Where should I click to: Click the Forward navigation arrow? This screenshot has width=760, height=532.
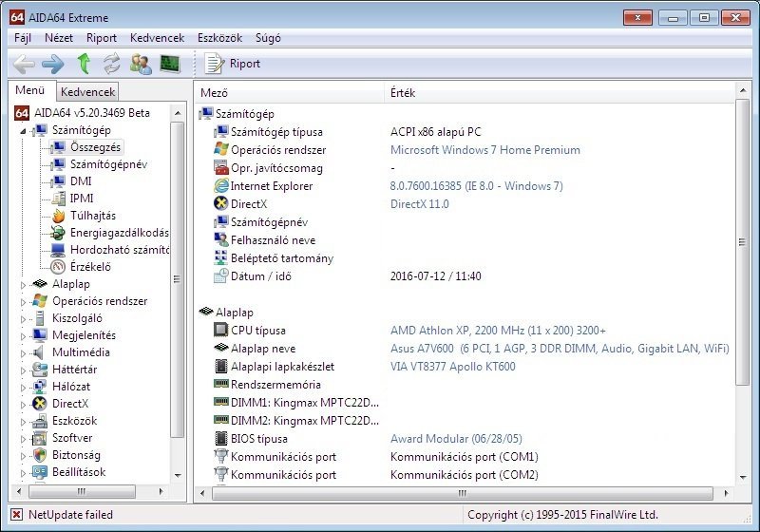click(53, 64)
